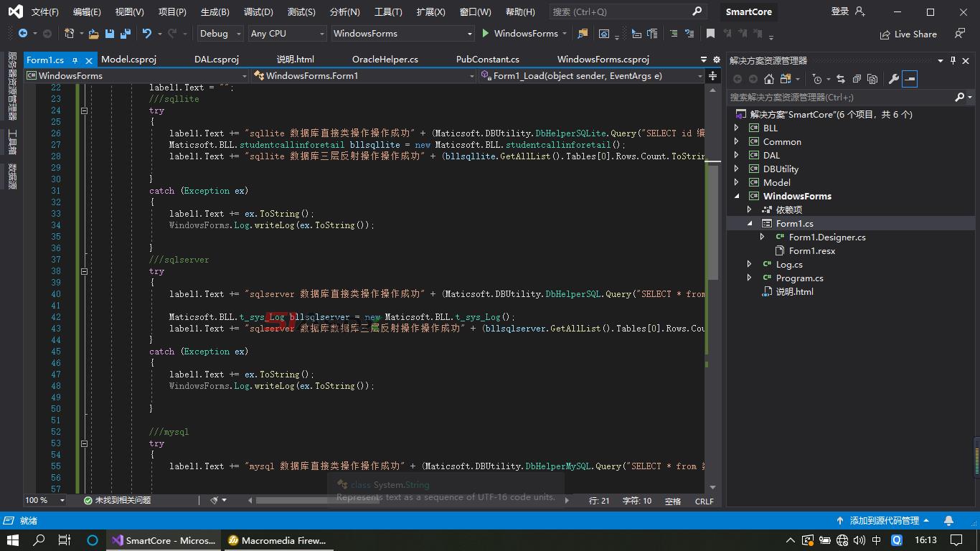Toggle the pin on Form1.cs tab
This screenshot has height=551, width=980.
point(75,60)
